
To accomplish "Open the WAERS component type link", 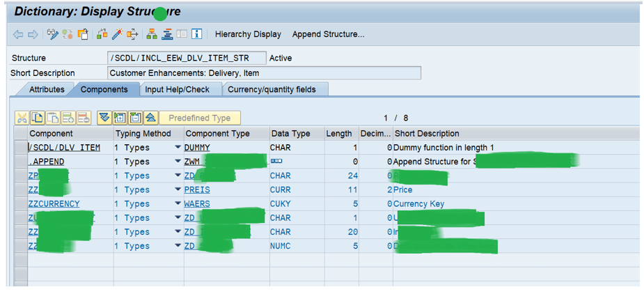I will [197, 203].
